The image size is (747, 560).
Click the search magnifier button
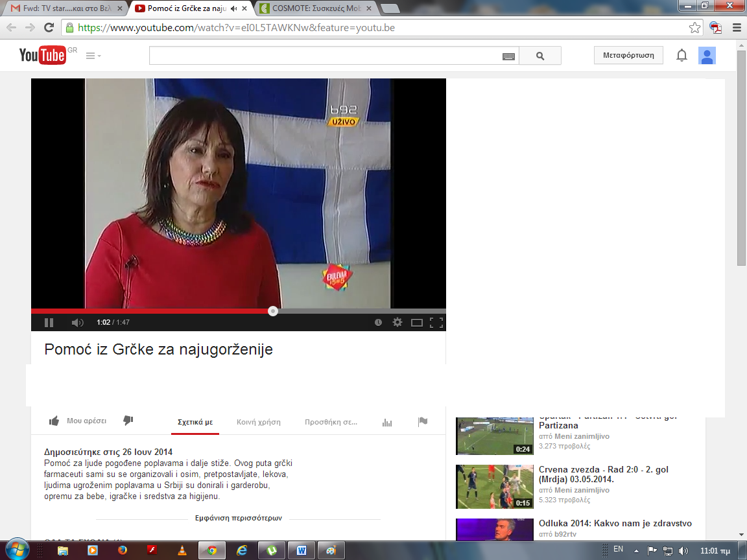tap(539, 56)
